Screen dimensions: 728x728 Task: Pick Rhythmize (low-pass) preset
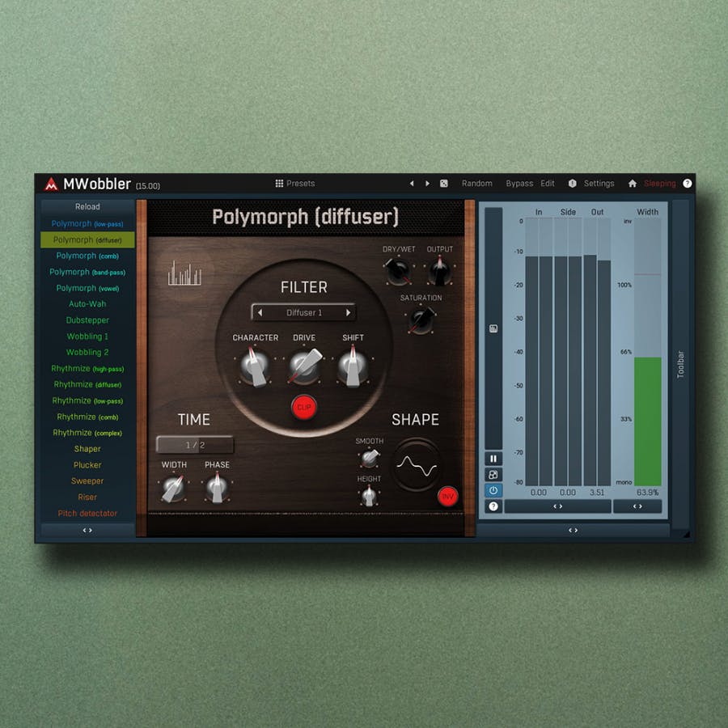87,400
